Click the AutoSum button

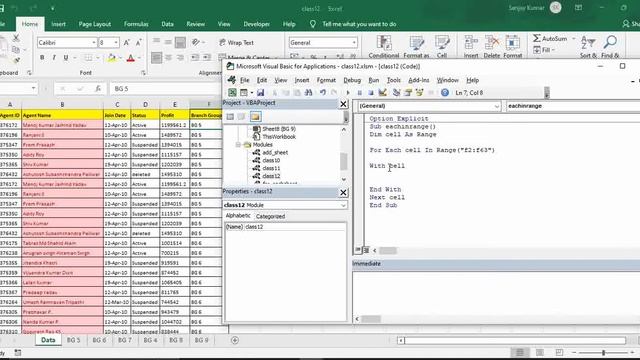tap(550, 38)
